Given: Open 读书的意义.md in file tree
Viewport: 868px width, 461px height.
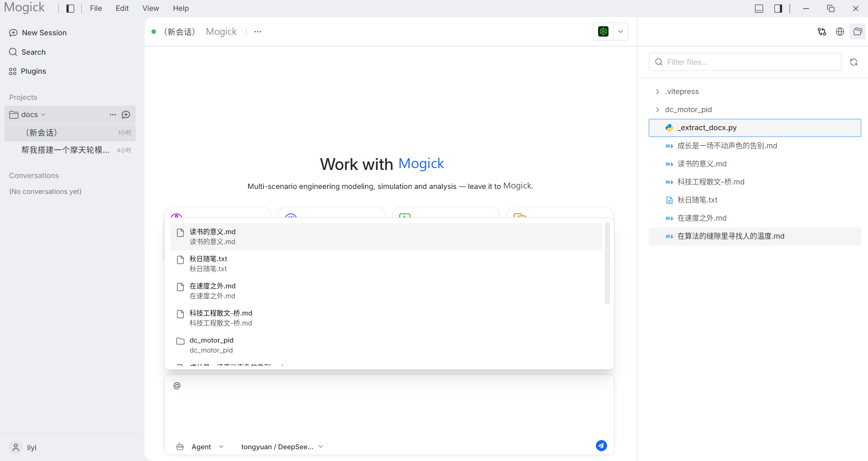Looking at the screenshot, I should coord(755,164).
